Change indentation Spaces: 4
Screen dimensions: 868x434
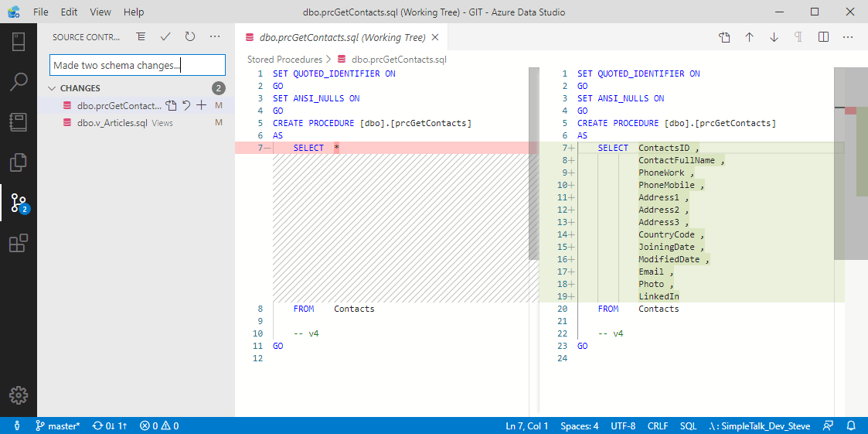[580, 425]
